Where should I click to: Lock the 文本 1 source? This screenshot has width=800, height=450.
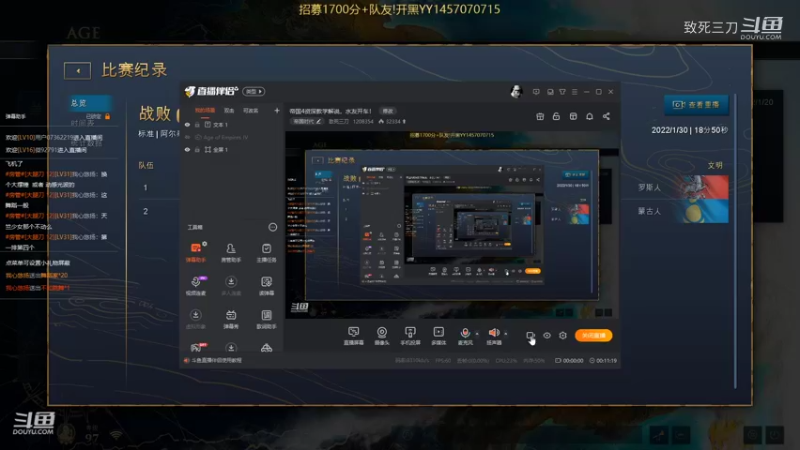[197, 124]
